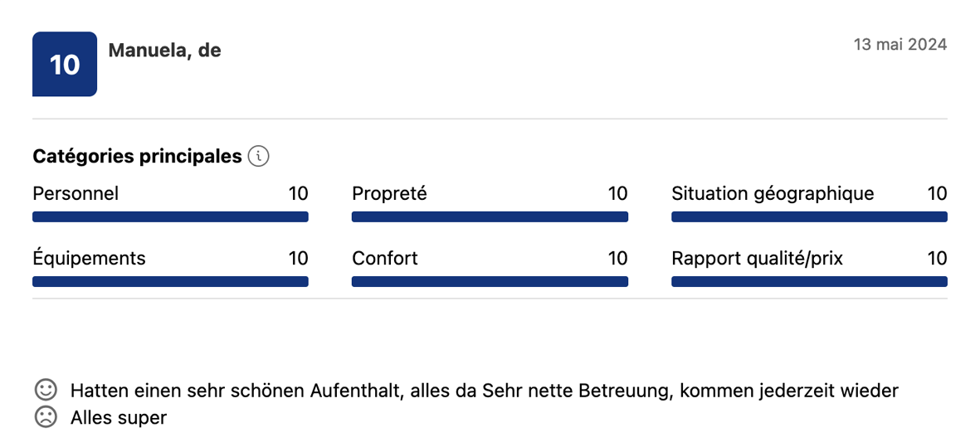Click the reviewer name Manuela, de
Viewport: 980px width, 447px height.
coord(164,51)
